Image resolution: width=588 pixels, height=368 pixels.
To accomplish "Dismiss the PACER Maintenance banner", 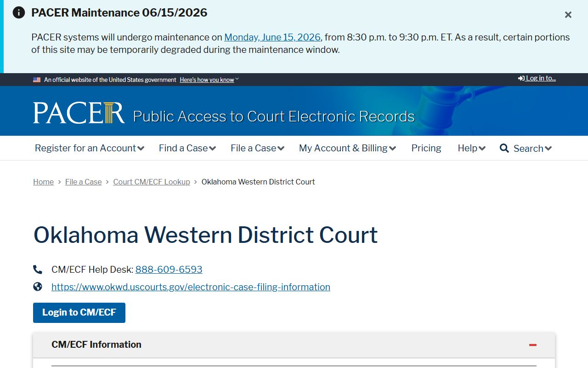I will click(x=568, y=15).
